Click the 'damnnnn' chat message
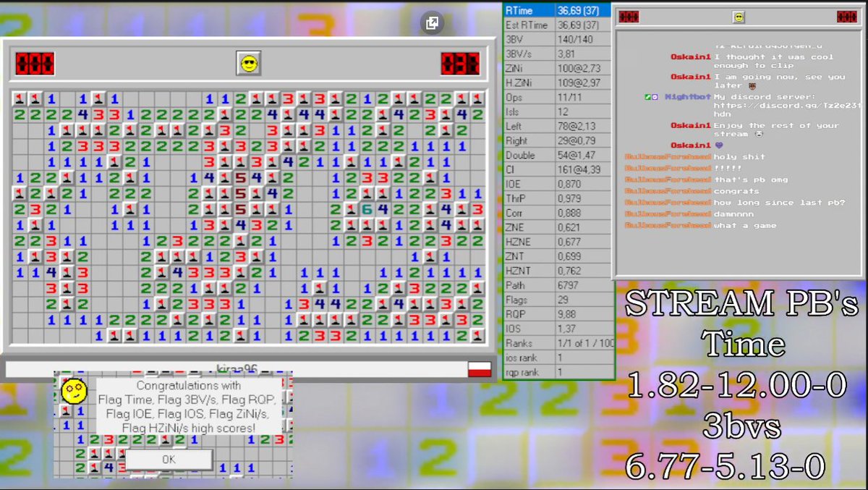This screenshot has width=868, height=490. click(733, 214)
